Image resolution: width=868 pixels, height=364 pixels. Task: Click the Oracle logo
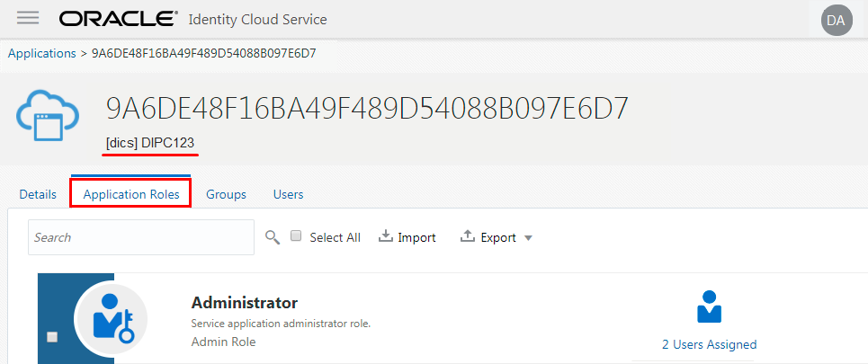119,20
